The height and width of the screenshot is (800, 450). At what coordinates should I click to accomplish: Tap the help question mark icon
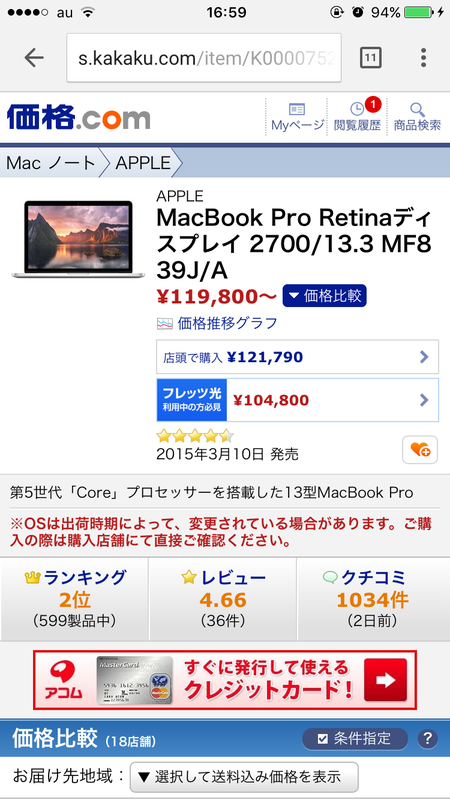[428, 738]
